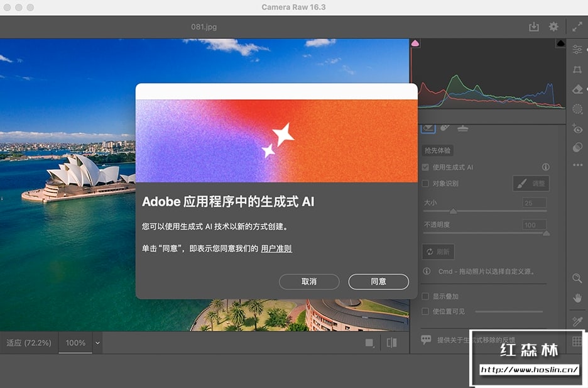Enable the 使位置可见 checkbox
This screenshot has height=388, width=588.
[425, 311]
